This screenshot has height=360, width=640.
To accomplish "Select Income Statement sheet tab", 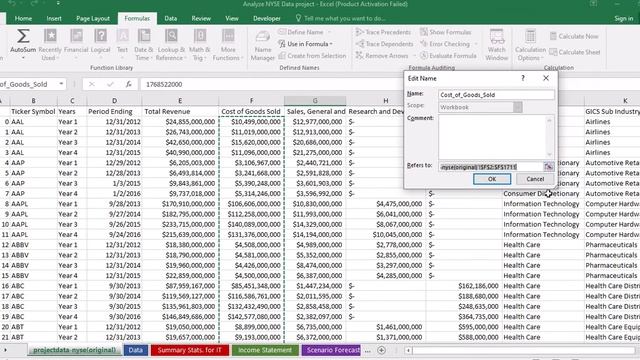I will tap(265, 350).
